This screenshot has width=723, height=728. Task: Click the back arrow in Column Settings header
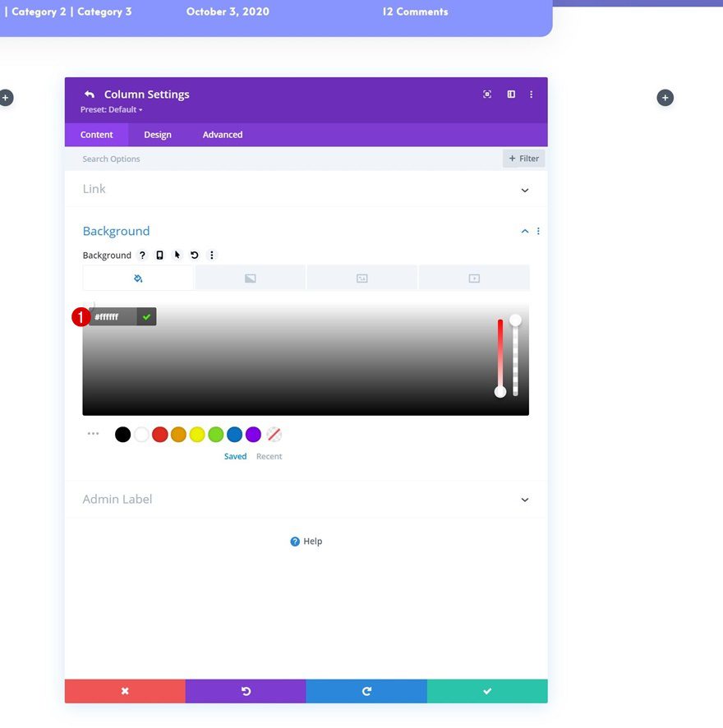[90, 94]
